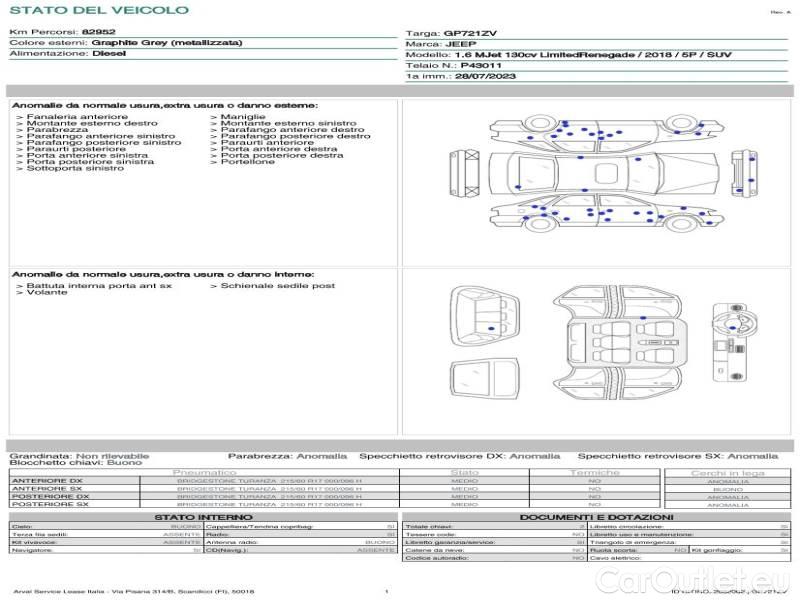Click the 'Volante' interior anomaly item
This screenshot has height=600, width=800.
43,294
